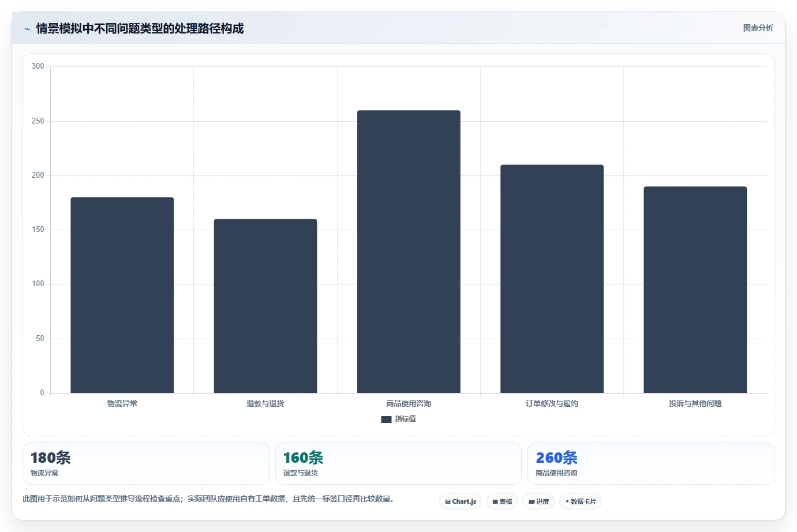Click the 商品使用咨询 x-axis label
Screen dimensions: 797x532
pos(409,403)
